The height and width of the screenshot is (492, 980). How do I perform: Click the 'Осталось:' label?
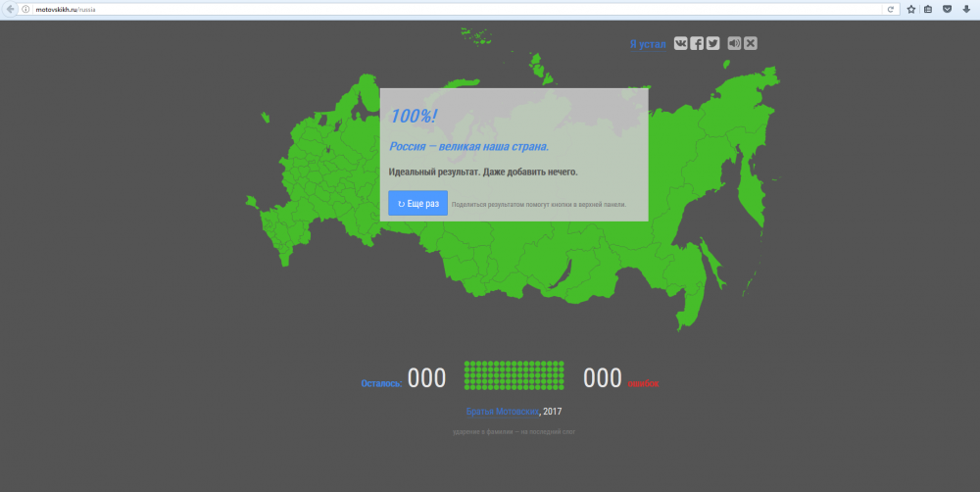[381, 383]
